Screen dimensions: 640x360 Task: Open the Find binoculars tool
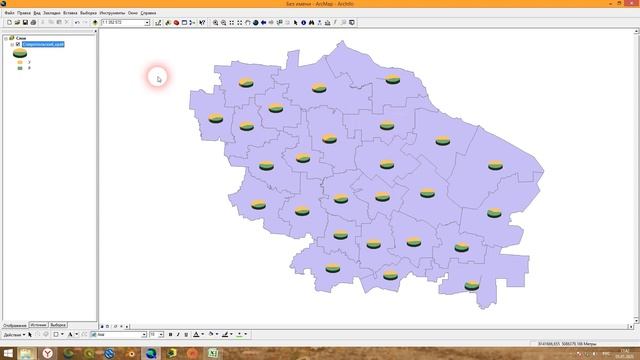(311, 23)
